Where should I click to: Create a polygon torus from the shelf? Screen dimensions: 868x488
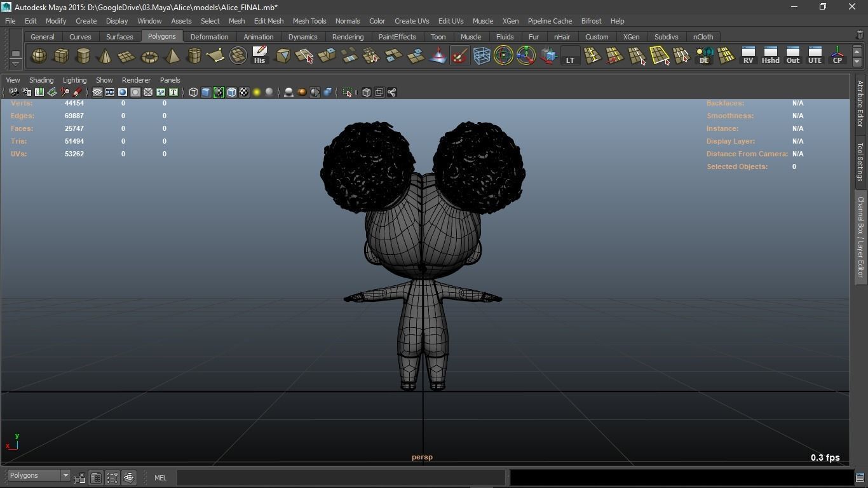pos(149,56)
